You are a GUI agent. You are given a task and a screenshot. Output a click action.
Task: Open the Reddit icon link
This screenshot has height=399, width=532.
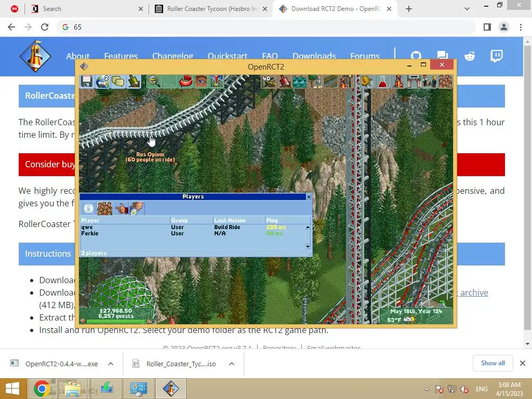470,56
